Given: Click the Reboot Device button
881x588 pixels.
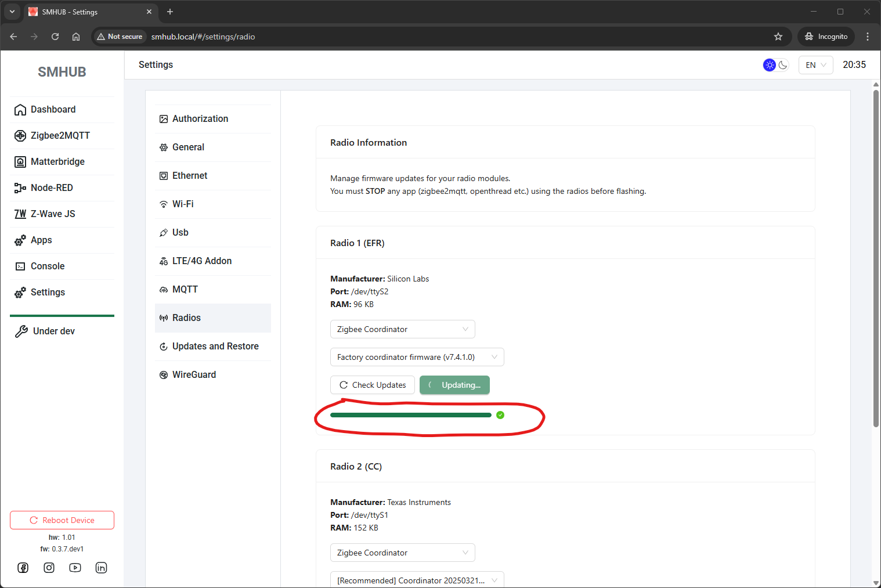Looking at the screenshot, I should tap(62, 520).
